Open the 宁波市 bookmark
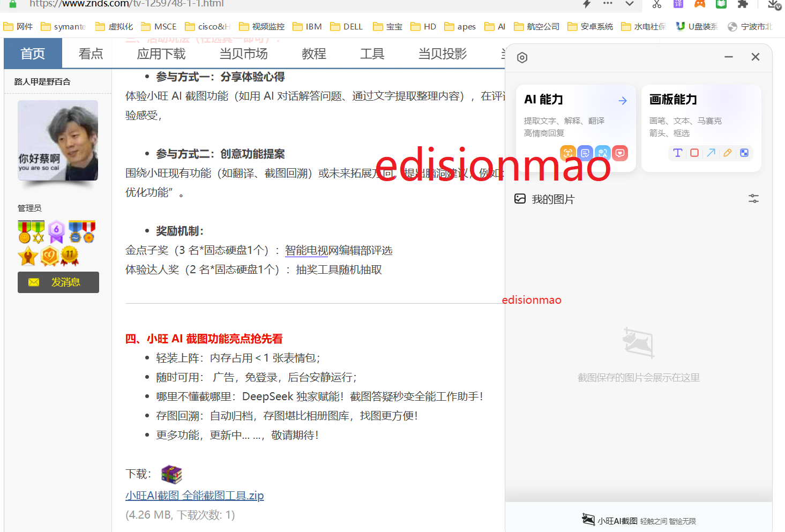 750,26
